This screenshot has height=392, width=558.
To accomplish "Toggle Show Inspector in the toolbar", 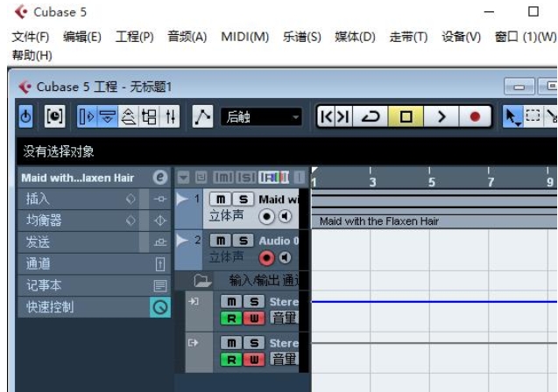I will click(x=88, y=116).
